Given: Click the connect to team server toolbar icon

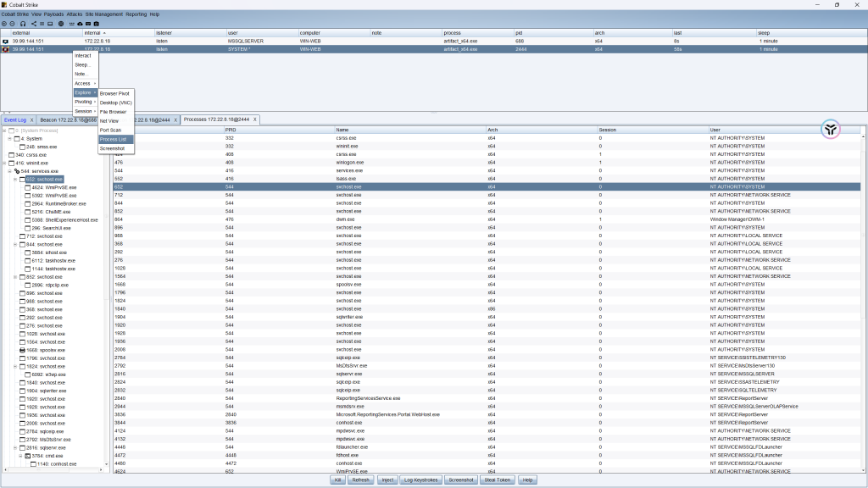Looking at the screenshot, I should tap(4, 24).
